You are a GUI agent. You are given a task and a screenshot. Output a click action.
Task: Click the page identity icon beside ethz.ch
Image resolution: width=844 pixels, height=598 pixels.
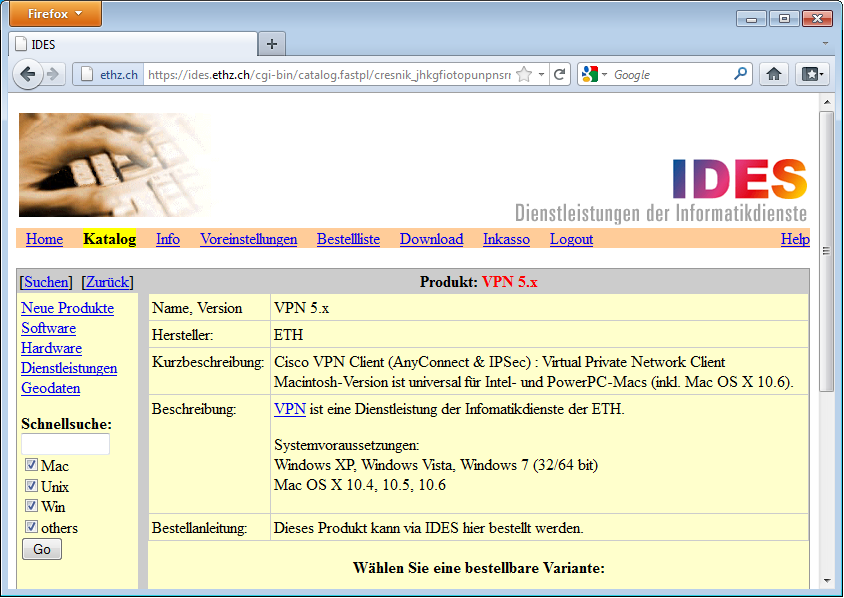[x=86, y=74]
